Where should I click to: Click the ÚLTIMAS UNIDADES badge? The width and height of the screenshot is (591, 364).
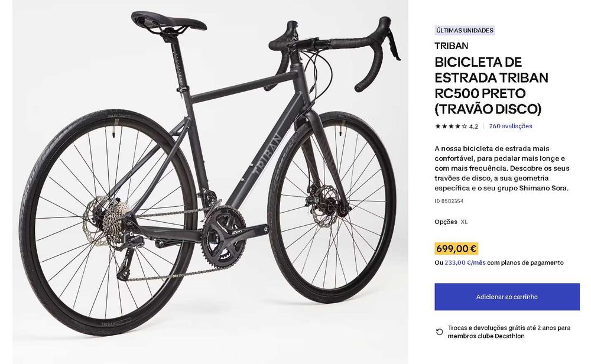point(465,30)
